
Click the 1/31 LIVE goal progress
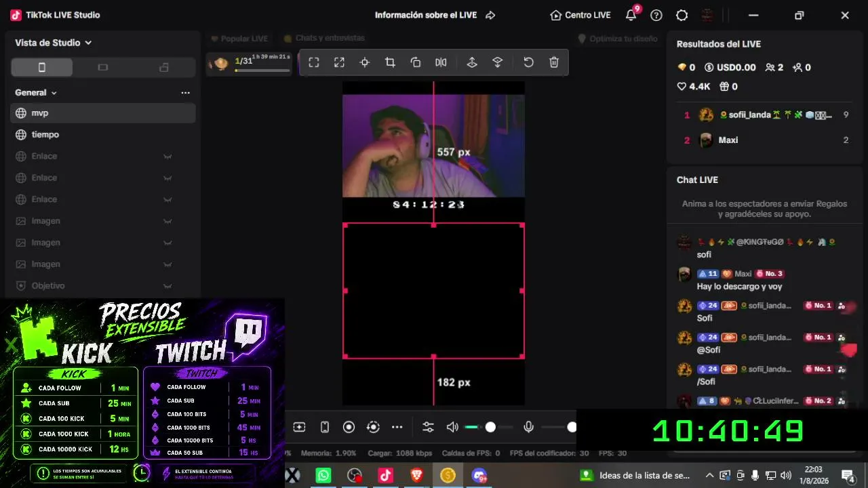pyautogui.click(x=250, y=63)
